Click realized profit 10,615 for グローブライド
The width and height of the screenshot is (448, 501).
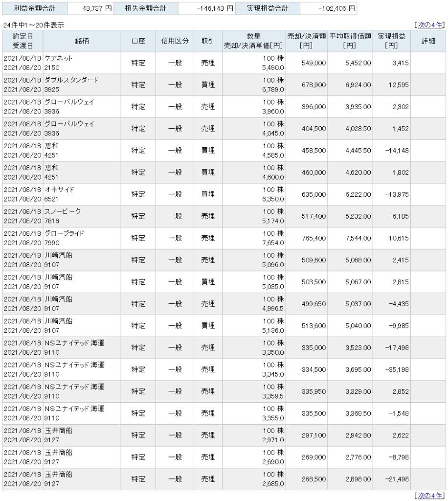(x=399, y=238)
